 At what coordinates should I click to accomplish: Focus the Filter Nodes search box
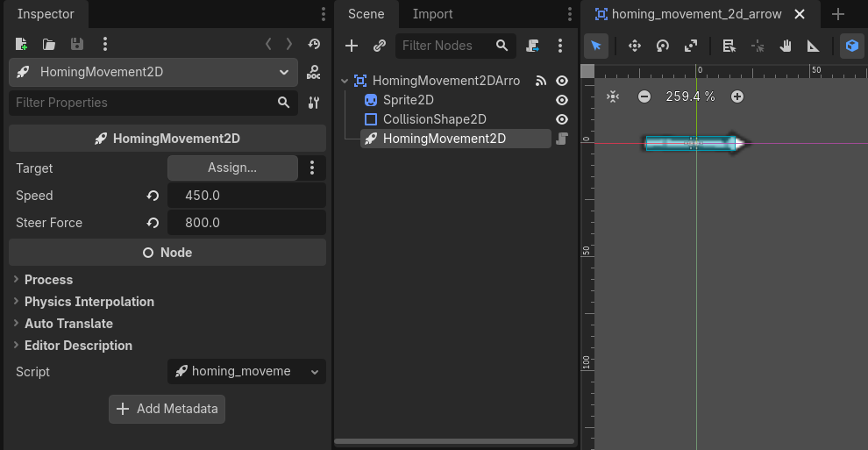pyautogui.click(x=456, y=46)
